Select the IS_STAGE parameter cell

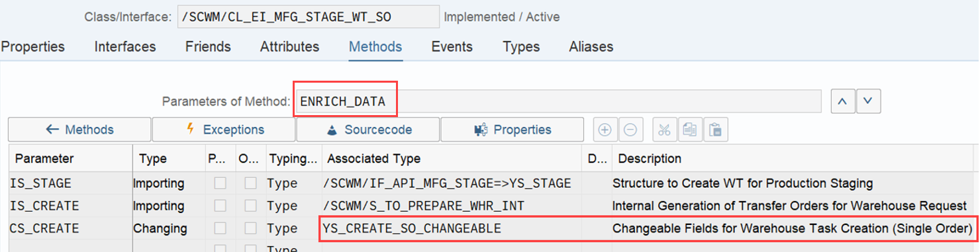tap(70, 183)
